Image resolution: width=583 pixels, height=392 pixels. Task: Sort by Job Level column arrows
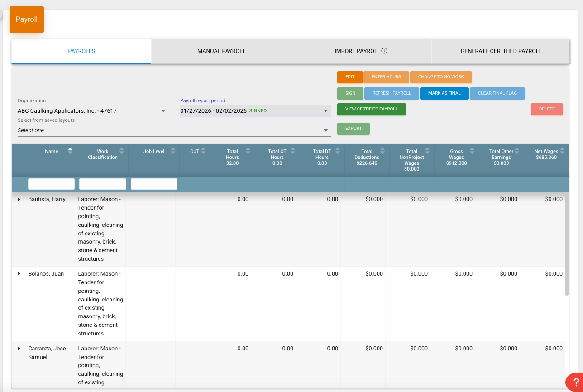(x=172, y=151)
